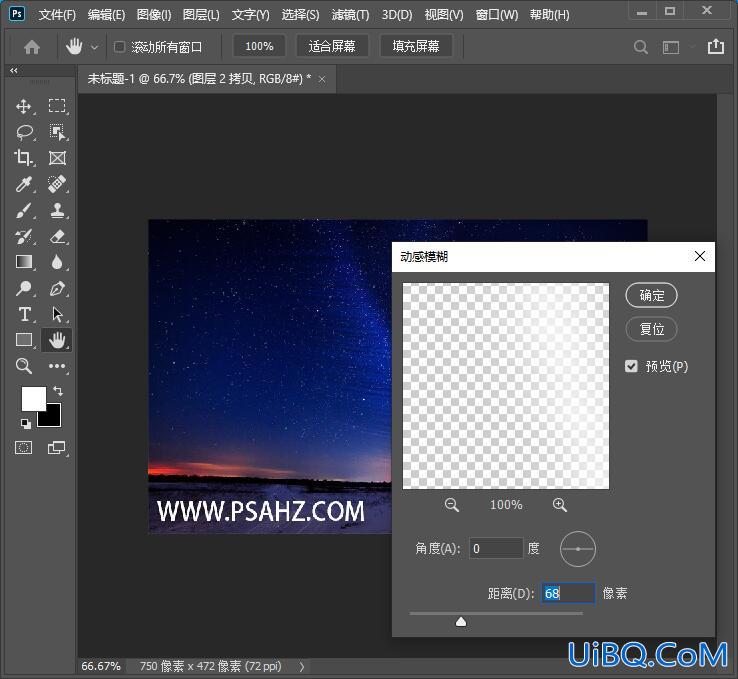Viewport: 738px width, 679px height.
Task: Open the 窗口(W) menu
Action: click(x=497, y=15)
